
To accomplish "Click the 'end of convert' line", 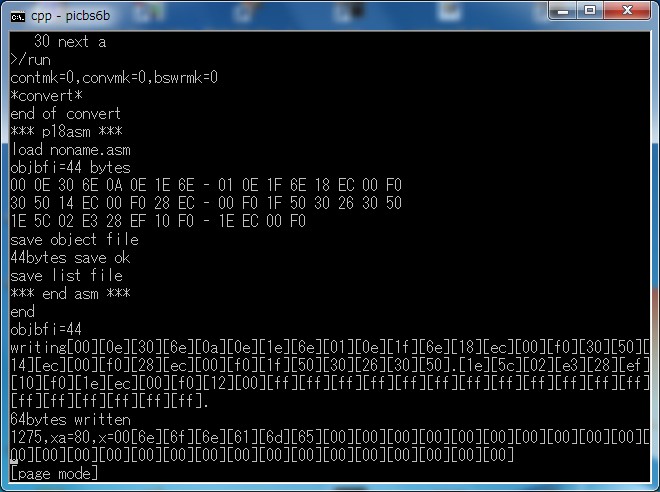I will [x=65, y=114].
